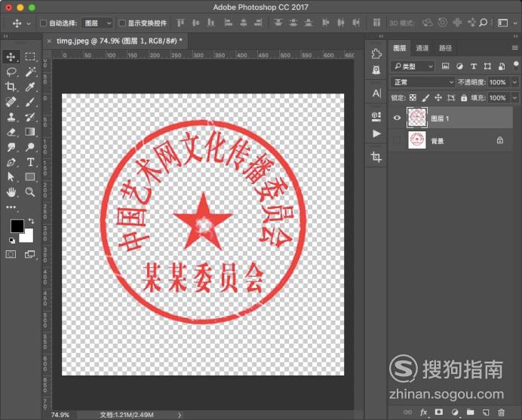Swap foreground and background colors

[31, 221]
